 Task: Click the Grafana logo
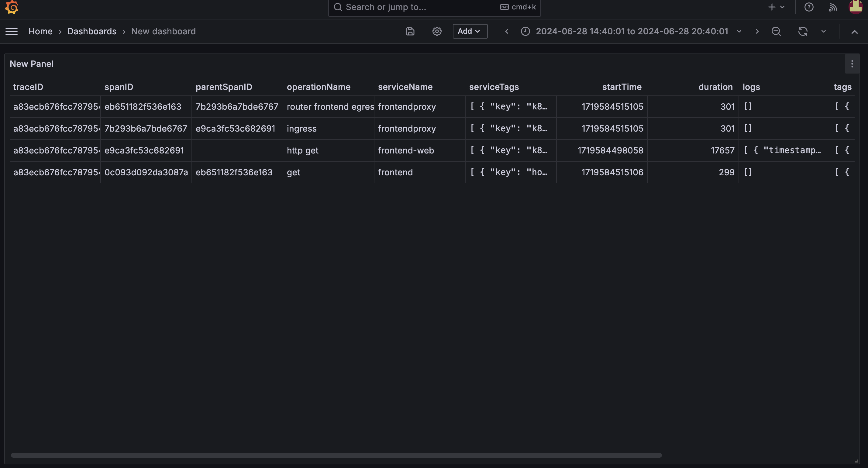(12, 7)
